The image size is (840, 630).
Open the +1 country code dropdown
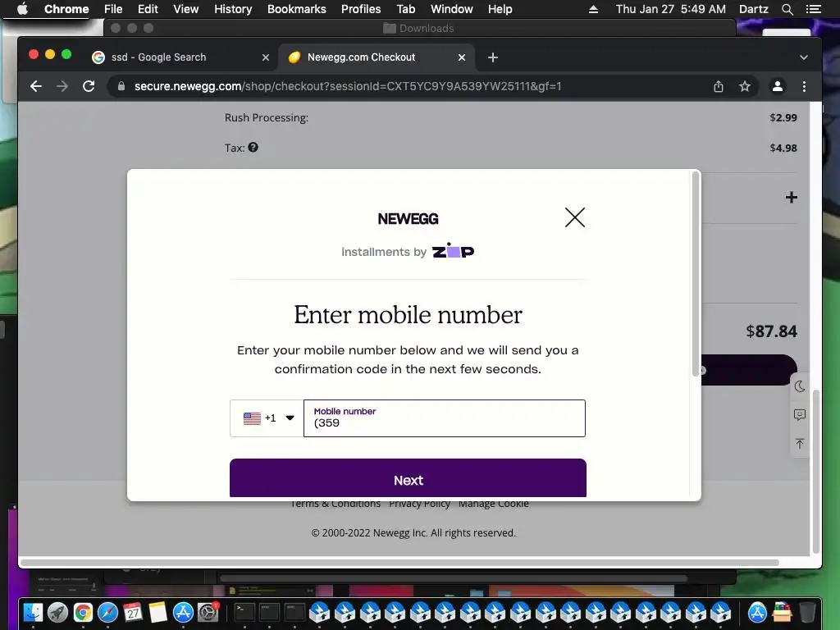pyautogui.click(x=267, y=418)
